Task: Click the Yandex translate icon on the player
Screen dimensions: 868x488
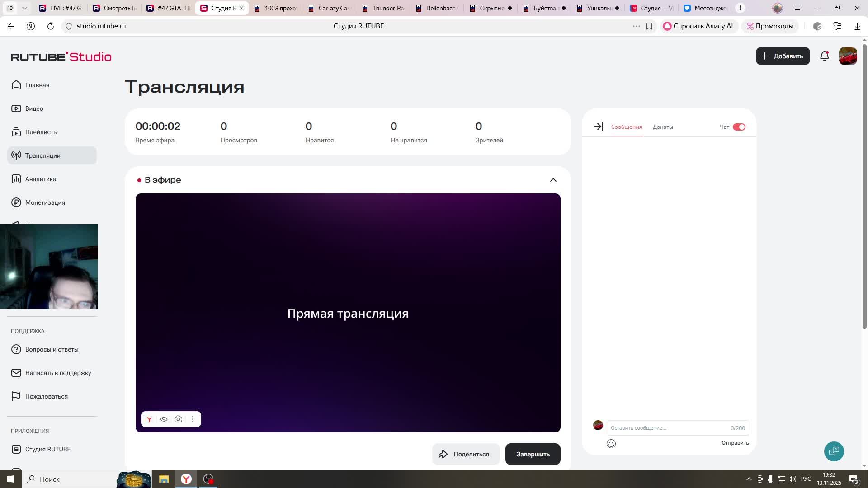Action: click(x=149, y=419)
